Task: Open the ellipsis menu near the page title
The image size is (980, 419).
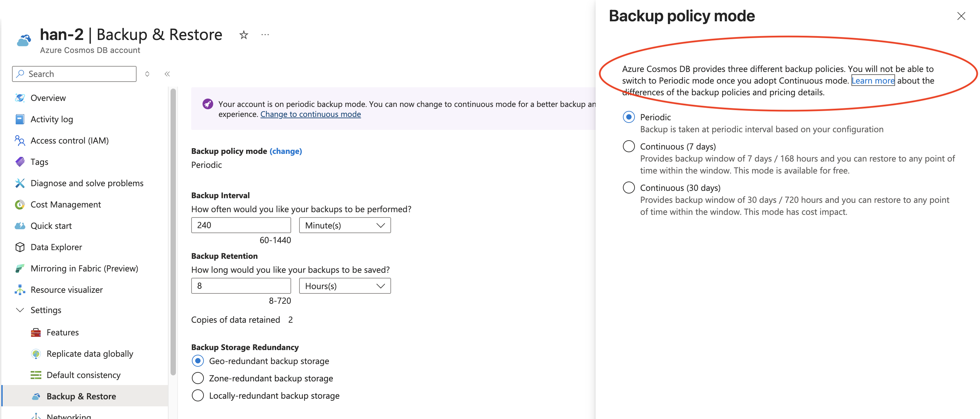Action: (265, 35)
